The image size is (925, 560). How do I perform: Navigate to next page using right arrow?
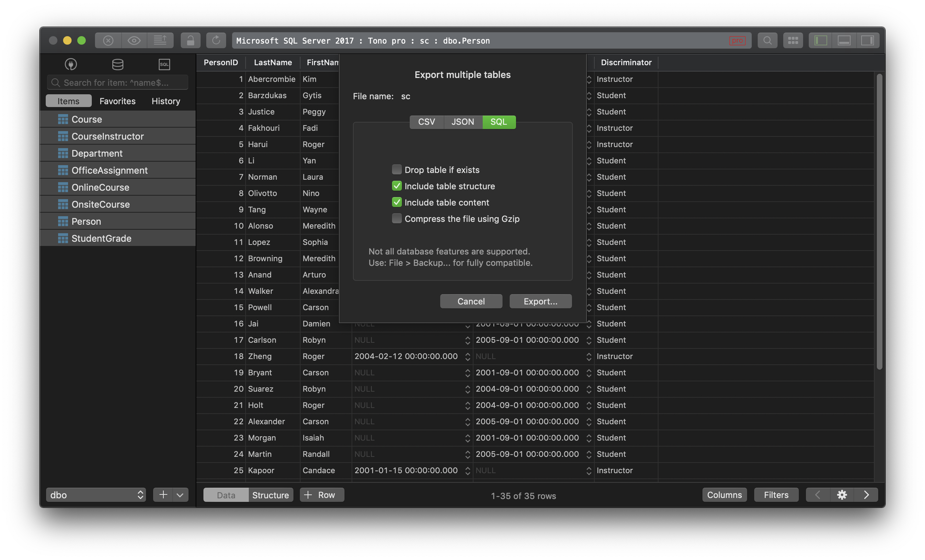pos(865,495)
